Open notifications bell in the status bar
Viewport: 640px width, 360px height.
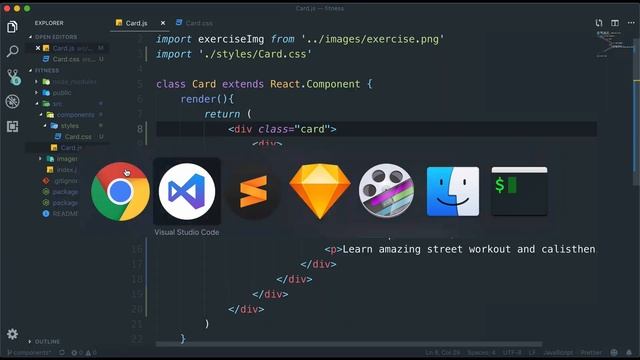click(x=629, y=352)
